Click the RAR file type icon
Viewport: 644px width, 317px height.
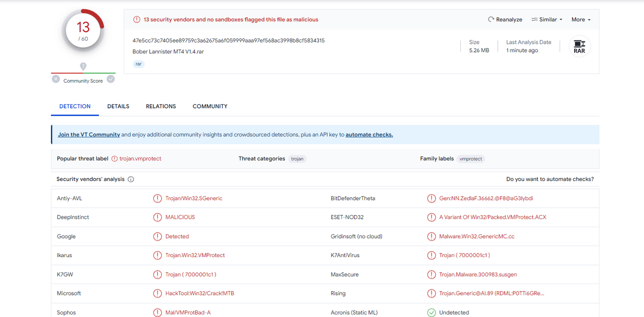[x=579, y=46]
